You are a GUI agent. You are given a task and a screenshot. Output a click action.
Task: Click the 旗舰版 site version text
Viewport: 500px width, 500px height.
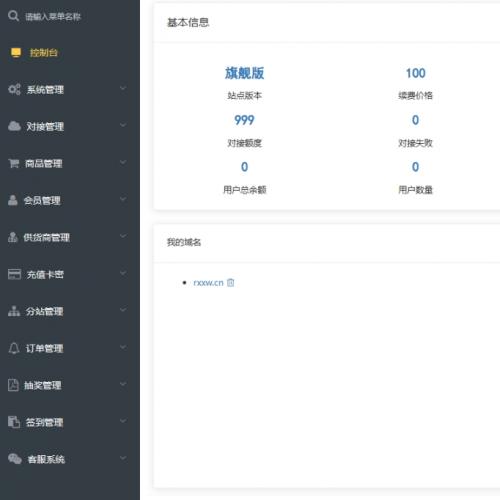coord(244,73)
